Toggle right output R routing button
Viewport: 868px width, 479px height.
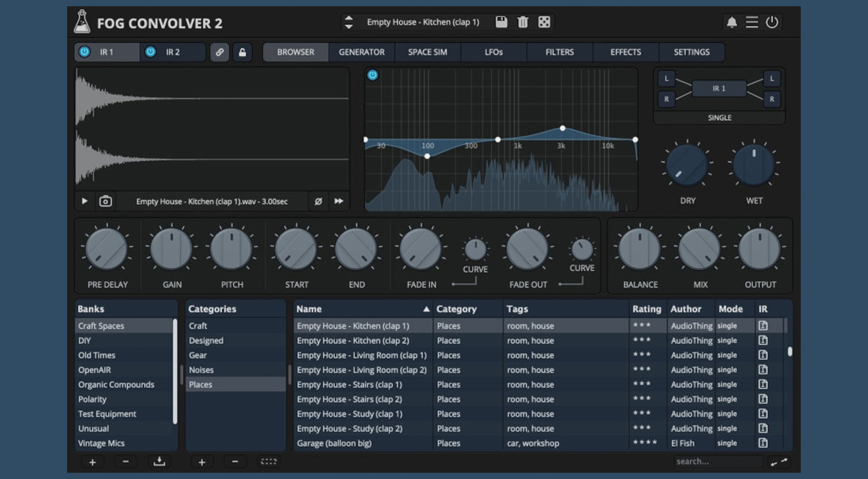tap(772, 99)
